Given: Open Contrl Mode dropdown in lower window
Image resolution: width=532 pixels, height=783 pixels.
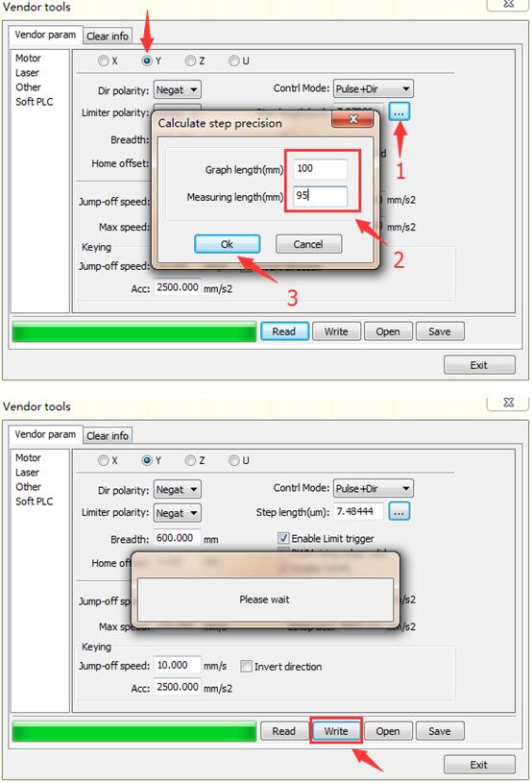Looking at the screenshot, I should (x=374, y=488).
